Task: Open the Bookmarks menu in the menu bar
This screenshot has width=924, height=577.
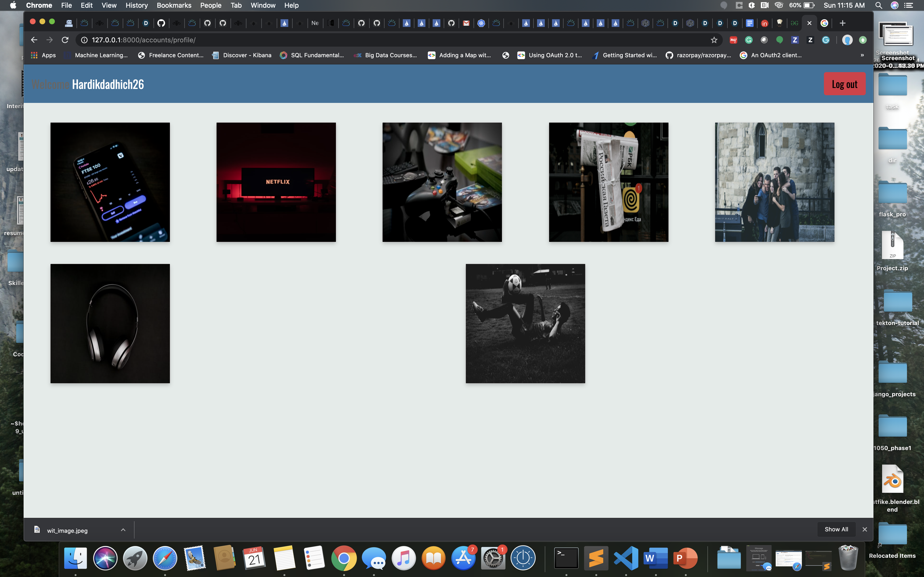Action: 174,5
